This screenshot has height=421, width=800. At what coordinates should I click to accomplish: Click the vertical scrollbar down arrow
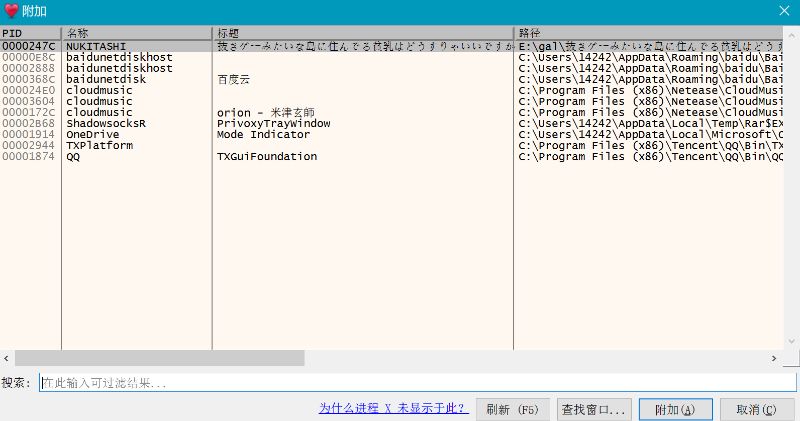(x=791, y=341)
